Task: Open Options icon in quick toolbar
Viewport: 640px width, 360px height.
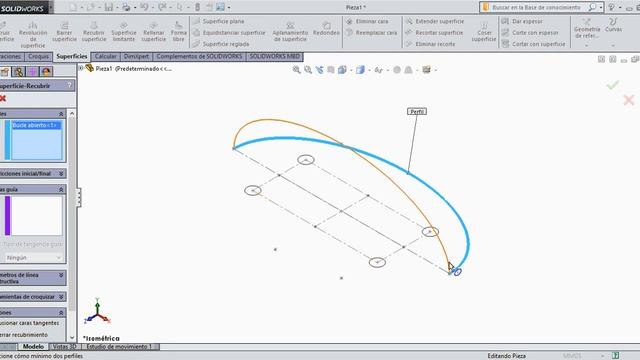Action: (220, 7)
